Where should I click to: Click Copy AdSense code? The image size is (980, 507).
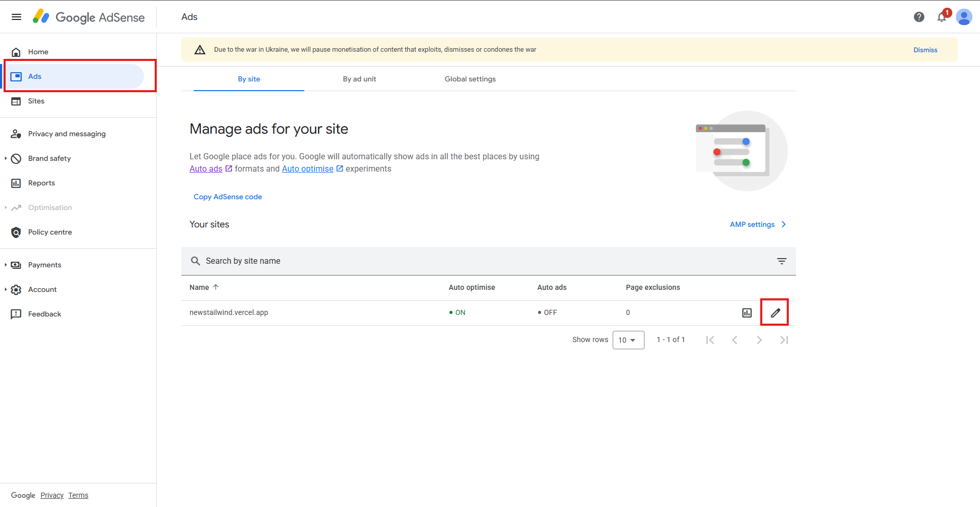(x=227, y=197)
